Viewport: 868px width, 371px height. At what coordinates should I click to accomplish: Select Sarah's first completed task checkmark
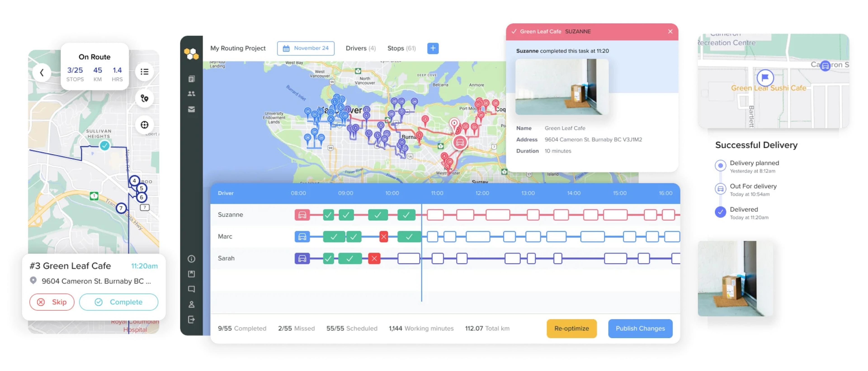tap(328, 259)
